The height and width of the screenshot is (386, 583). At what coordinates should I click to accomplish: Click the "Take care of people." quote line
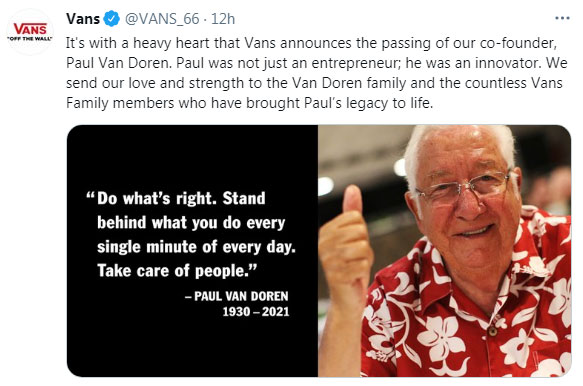177,270
